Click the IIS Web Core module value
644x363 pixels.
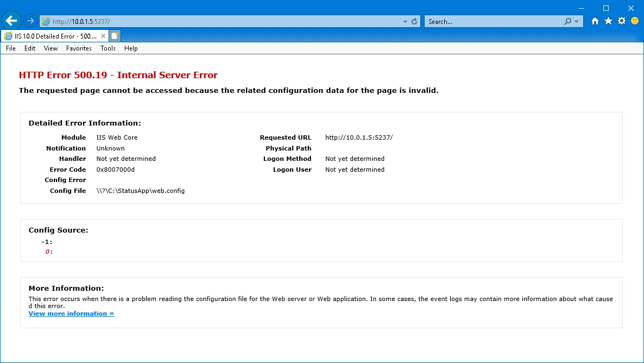tap(117, 137)
